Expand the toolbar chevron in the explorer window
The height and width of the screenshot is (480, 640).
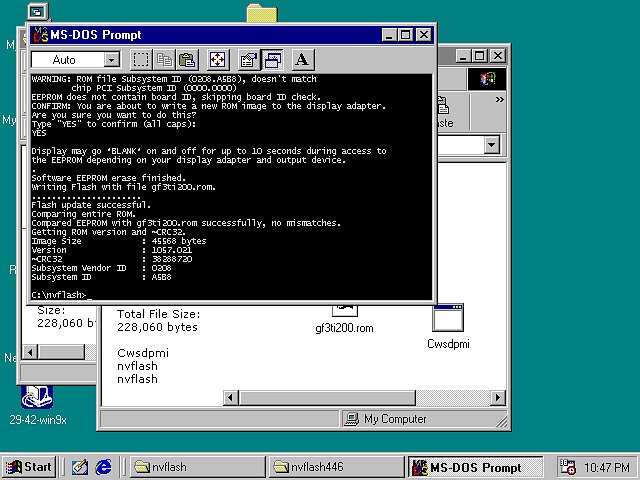pyautogui.click(x=499, y=99)
